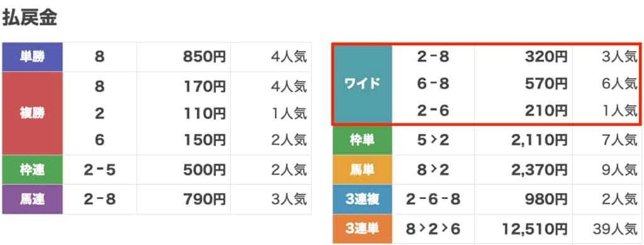
Task: Click the 2-5 bracket quinella combination
Action: click(x=100, y=170)
